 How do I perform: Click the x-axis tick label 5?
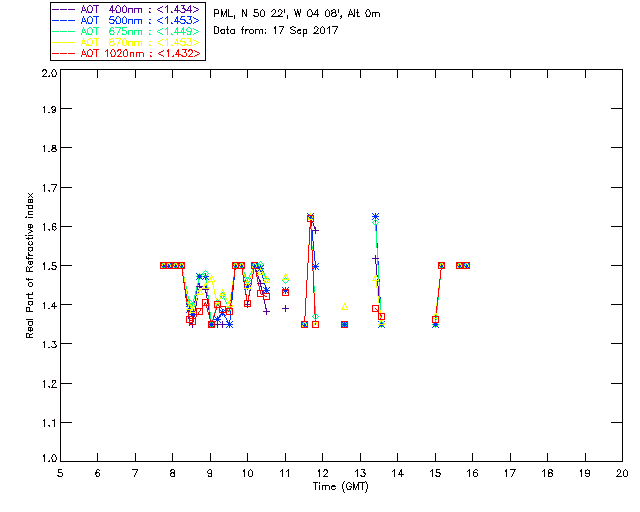point(60,473)
